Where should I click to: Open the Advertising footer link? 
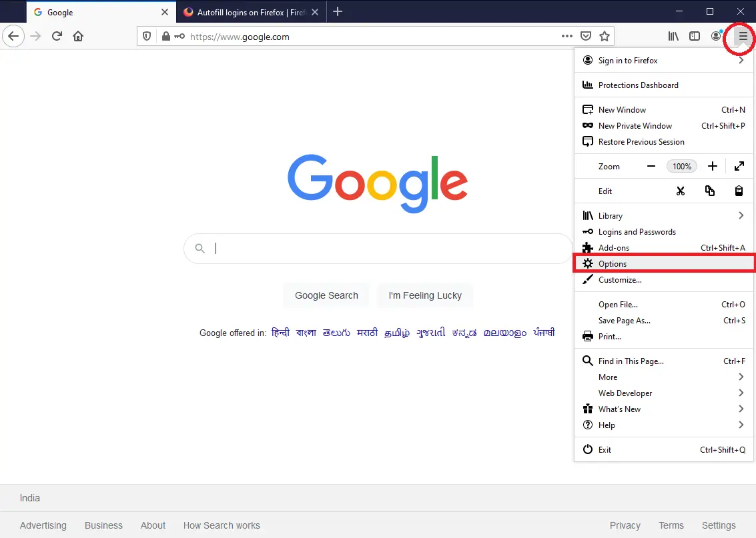coord(43,525)
